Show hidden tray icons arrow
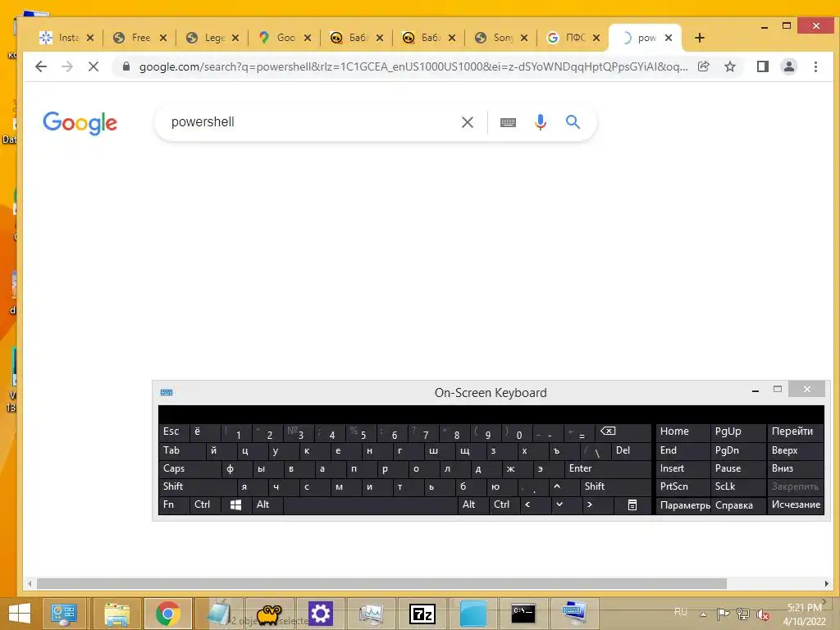This screenshot has width=840, height=630. point(703,614)
